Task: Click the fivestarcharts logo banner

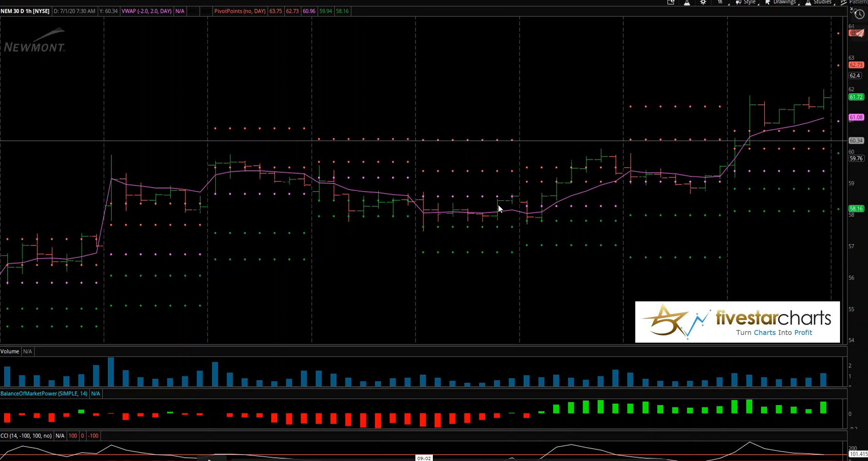Action: [x=738, y=322]
